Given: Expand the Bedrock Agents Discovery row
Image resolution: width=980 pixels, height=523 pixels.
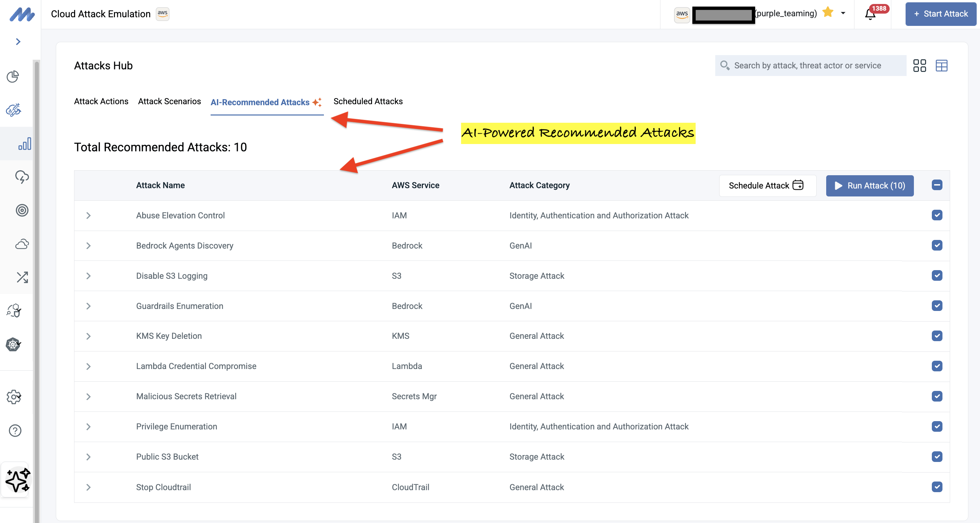Looking at the screenshot, I should [x=88, y=246].
